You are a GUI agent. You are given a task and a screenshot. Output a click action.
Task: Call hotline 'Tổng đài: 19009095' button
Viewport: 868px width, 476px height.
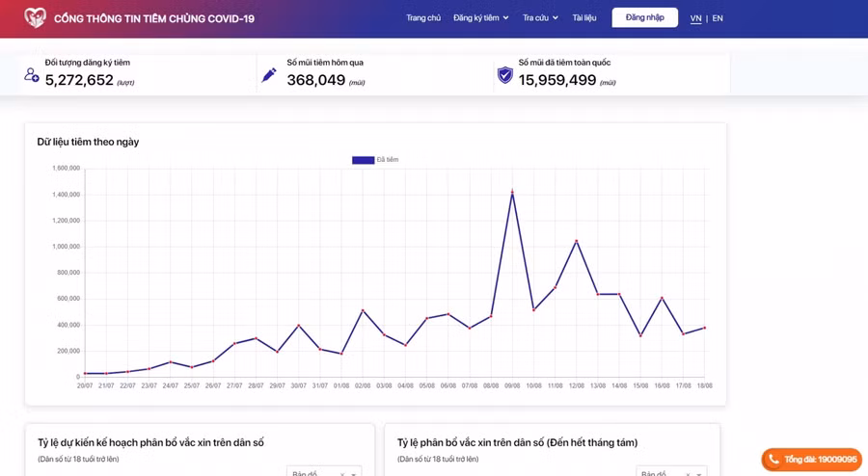click(x=811, y=460)
